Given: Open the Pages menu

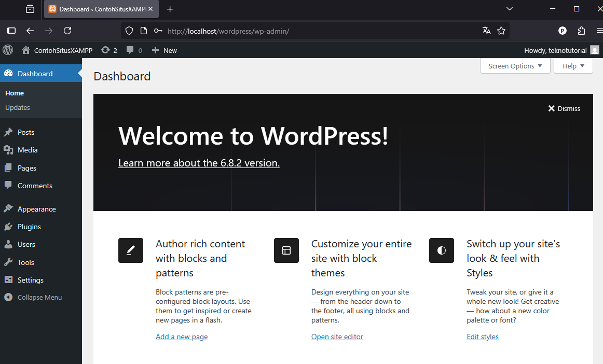Looking at the screenshot, I should [x=41, y=168].
